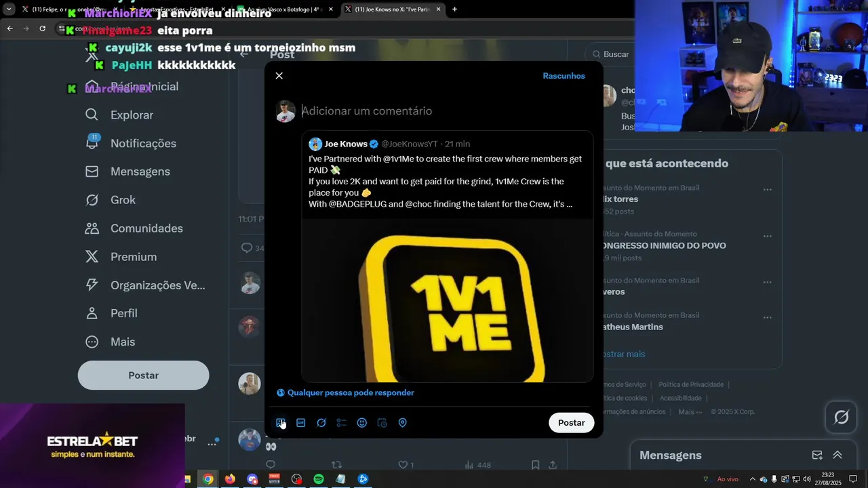
Task: Open Chrome from the taskbar
Action: point(208,479)
